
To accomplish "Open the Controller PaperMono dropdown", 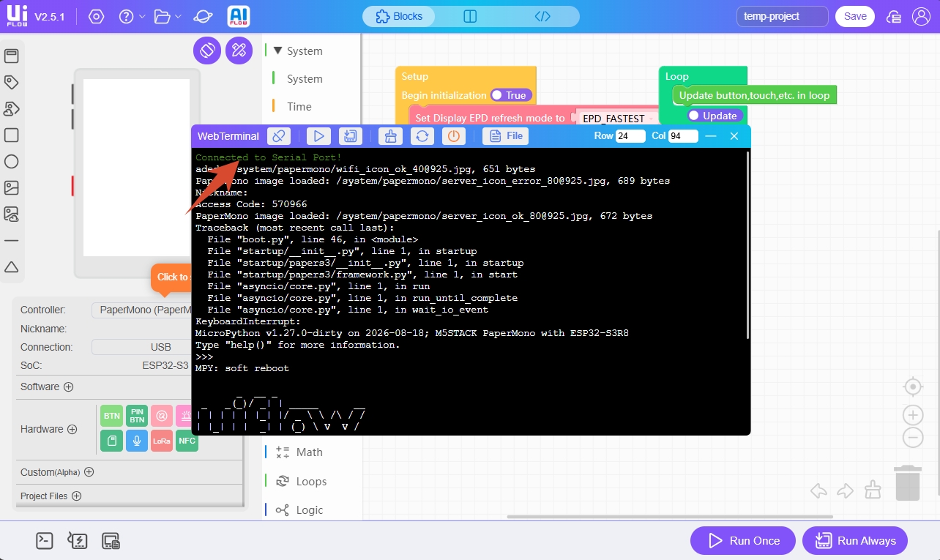I will (x=141, y=310).
